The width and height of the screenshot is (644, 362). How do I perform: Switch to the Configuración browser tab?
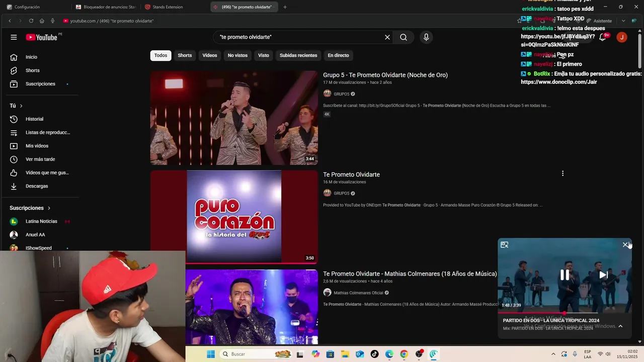(x=35, y=7)
